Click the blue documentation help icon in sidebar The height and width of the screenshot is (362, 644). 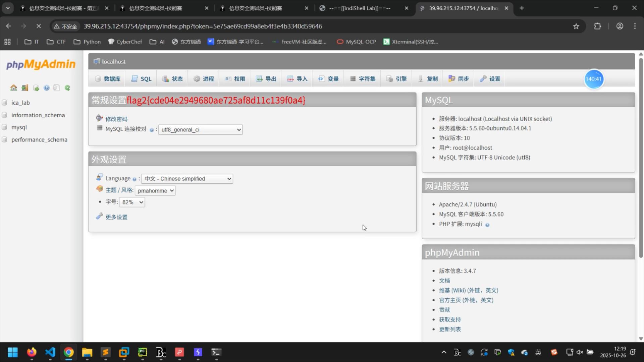[47, 88]
